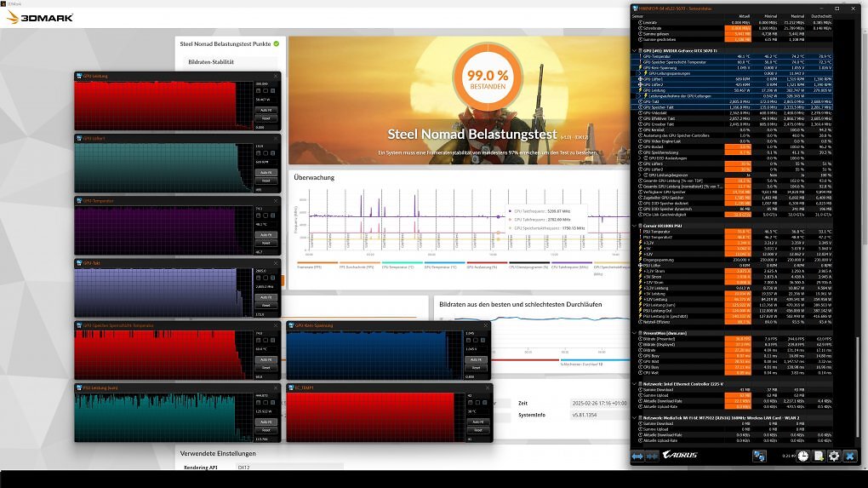Screen dimensions: 868x488
Task: Select the PCIe-Link Geschwindigkeit sensor row
Action: (x=733, y=215)
